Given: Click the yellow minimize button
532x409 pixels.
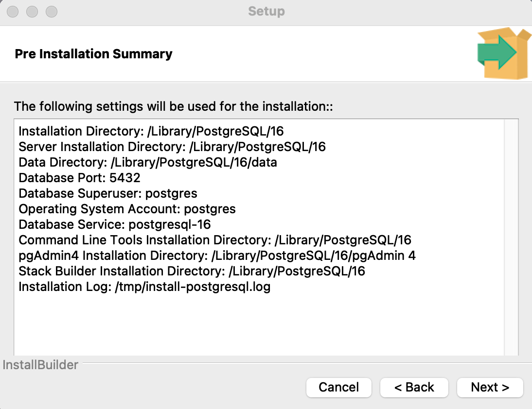Looking at the screenshot, I should point(32,11).
